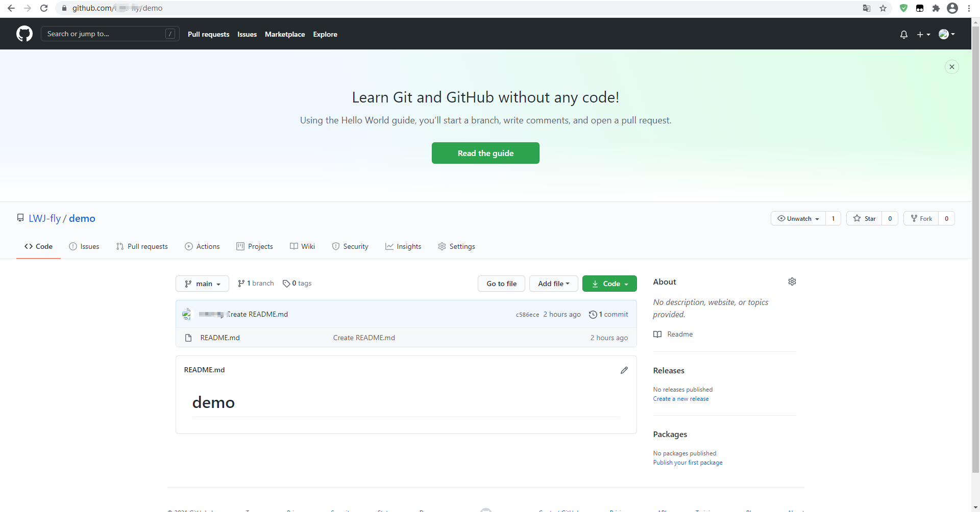Open the 1 commit history link
Screen dimensions: 980x512
tap(608, 315)
